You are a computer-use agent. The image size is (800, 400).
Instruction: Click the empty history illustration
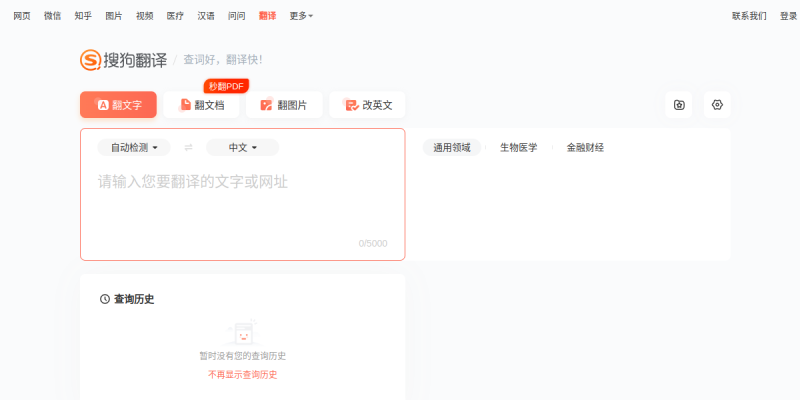pos(243,333)
